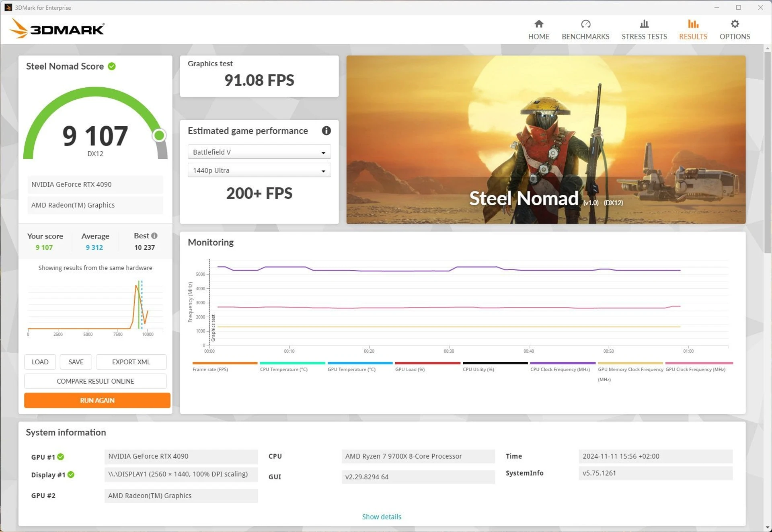Toggle CPU Utility (%) legend series

click(x=495, y=367)
